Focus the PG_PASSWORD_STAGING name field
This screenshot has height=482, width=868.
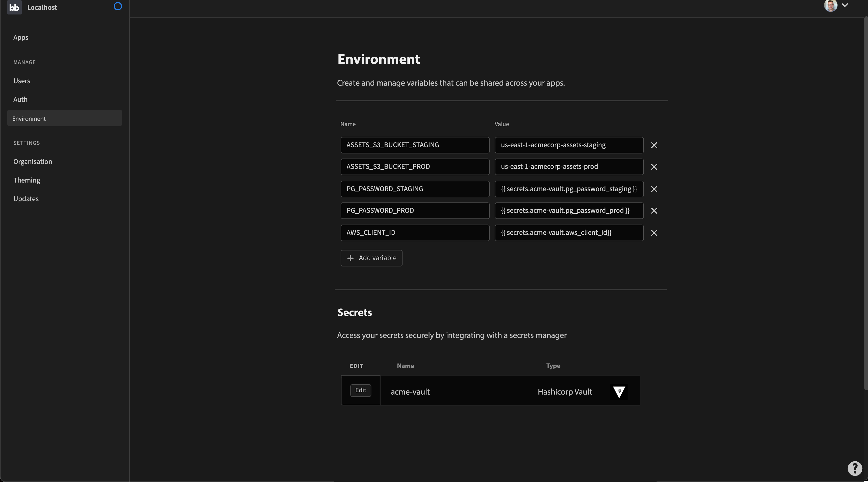tap(415, 189)
